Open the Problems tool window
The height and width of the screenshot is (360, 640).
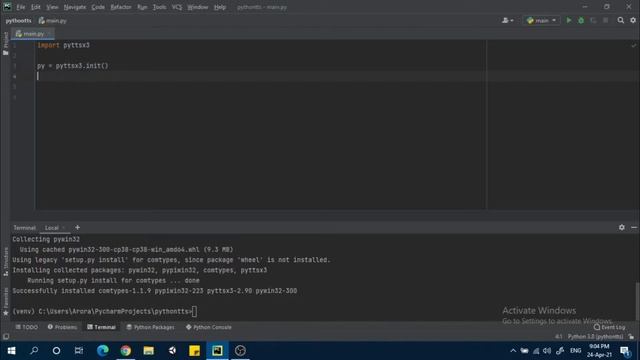click(62, 327)
